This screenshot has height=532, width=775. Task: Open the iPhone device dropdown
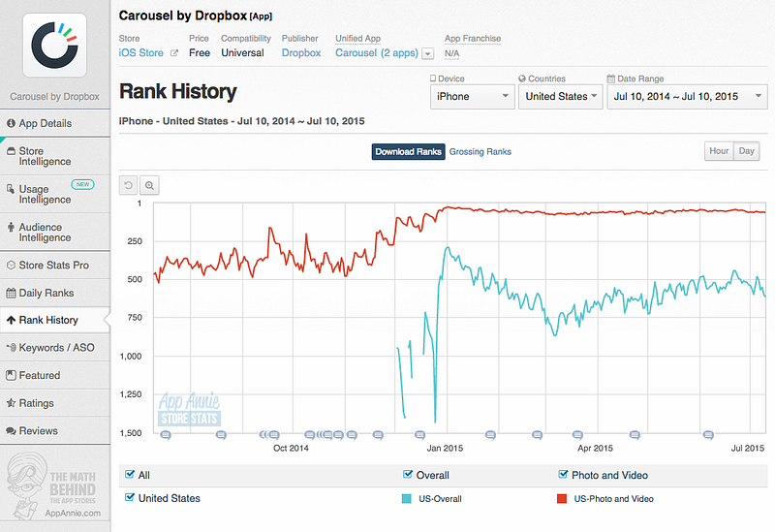pos(473,96)
